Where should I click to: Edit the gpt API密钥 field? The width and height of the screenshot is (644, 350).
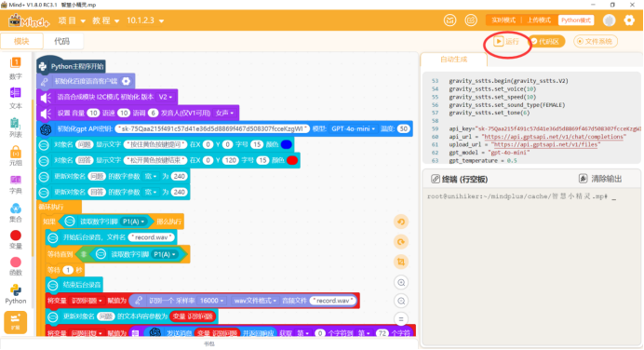pos(212,129)
